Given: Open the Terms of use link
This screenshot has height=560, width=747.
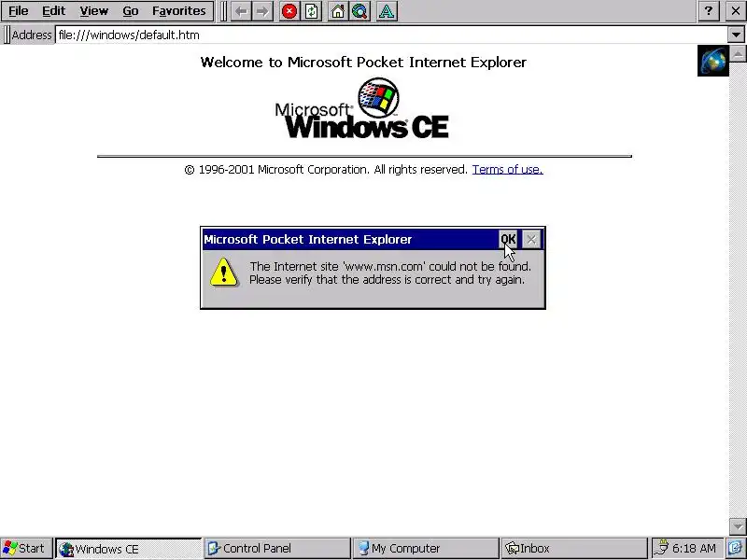Looking at the screenshot, I should [x=507, y=170].
